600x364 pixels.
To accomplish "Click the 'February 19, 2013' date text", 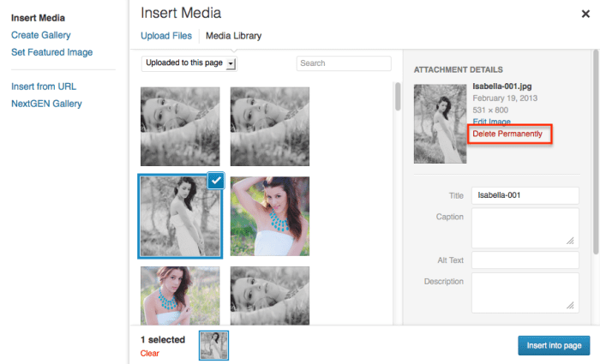I will coord(505,98).
